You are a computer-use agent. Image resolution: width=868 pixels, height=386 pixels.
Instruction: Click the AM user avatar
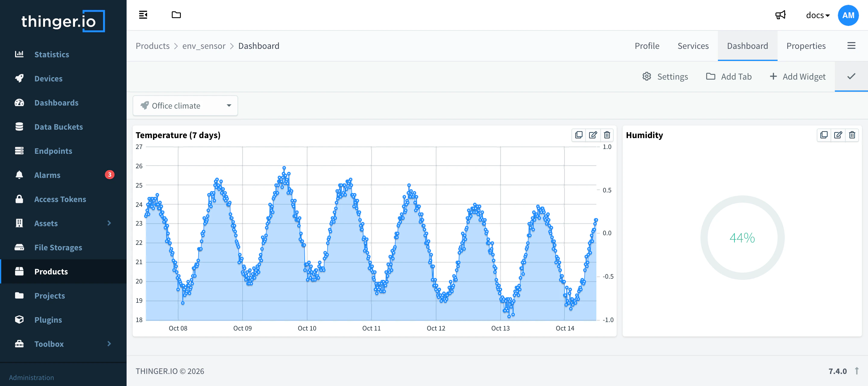[848, 15]
